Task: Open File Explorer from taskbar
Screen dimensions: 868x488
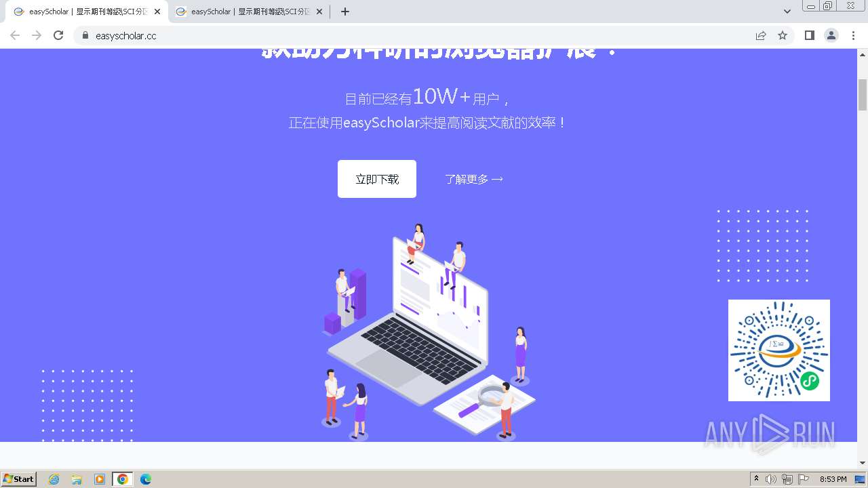Action: pyautogui.click(x=77, y=479)
